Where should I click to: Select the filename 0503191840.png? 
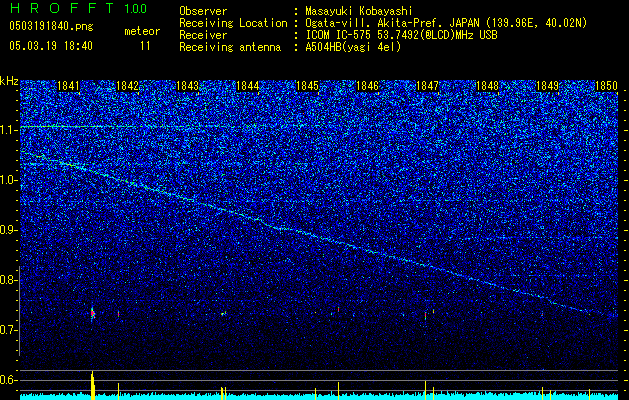[x=51, y=26]
